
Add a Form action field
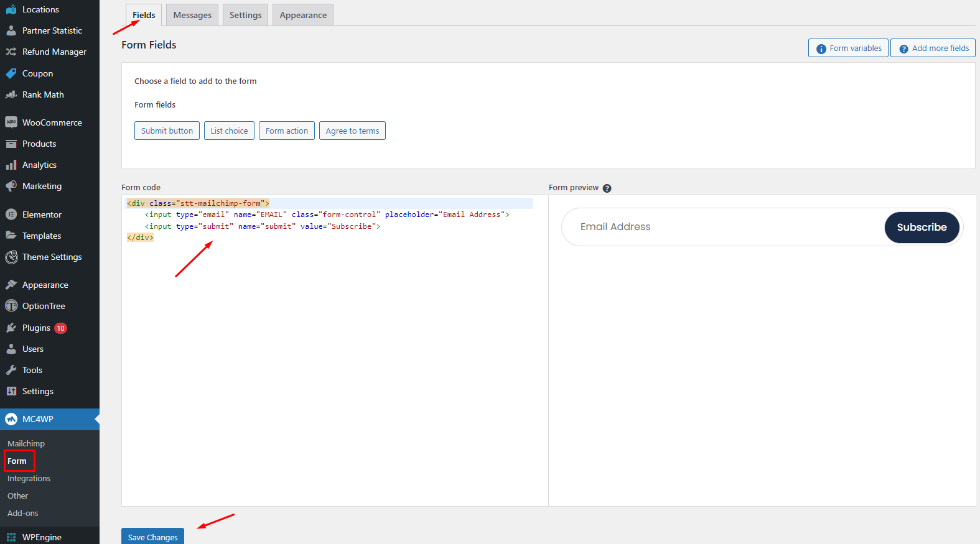287,131
